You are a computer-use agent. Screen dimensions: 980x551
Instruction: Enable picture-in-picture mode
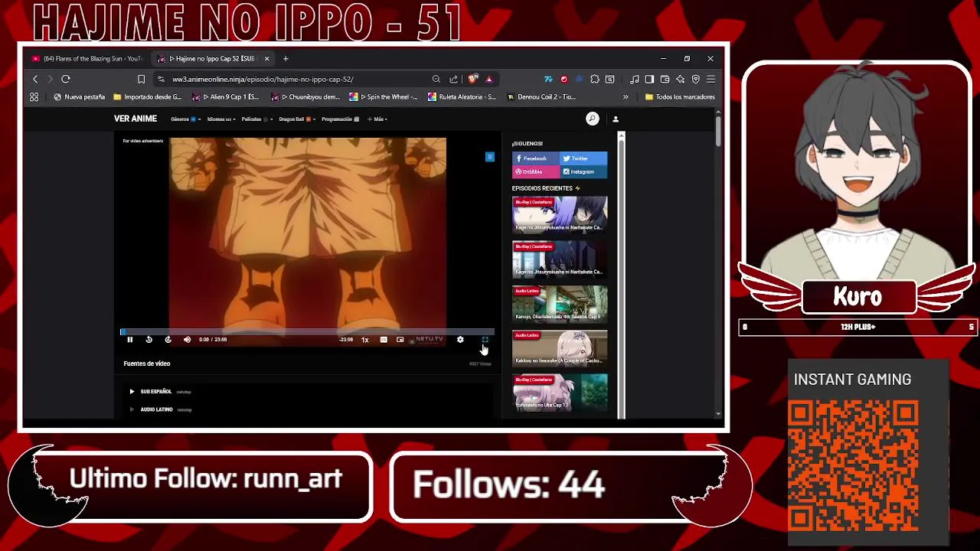(x=400, y=340)
